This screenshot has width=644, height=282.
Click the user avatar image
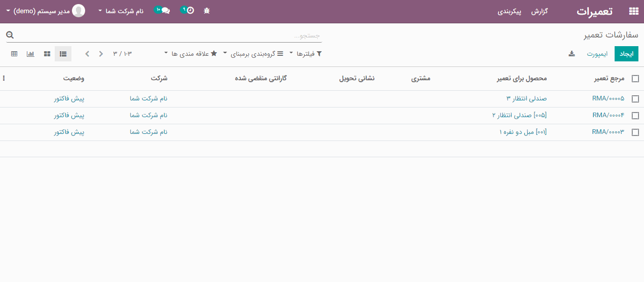click(x=79, y=11)
